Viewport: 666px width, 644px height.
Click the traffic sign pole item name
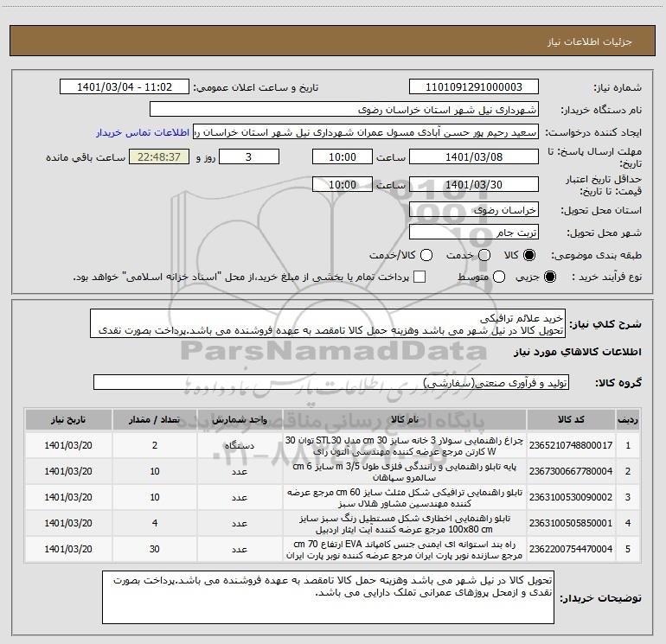(405, 472)
